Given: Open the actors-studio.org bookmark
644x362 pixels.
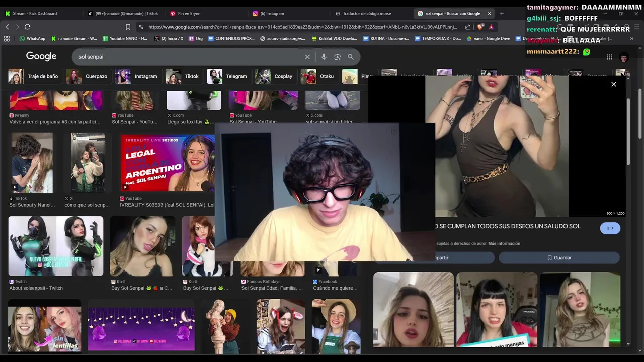Looking at the screenshot, I should pos(283,38).
